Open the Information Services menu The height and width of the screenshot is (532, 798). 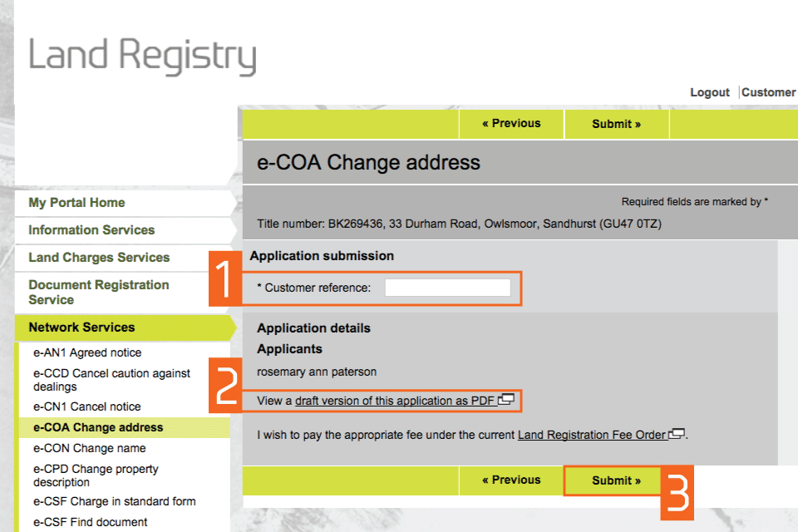(91, 230)
